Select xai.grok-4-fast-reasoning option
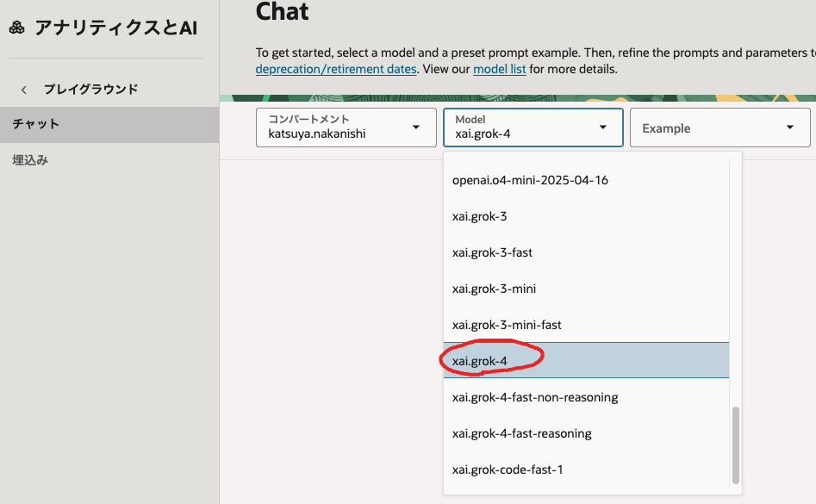Image resolution: width=816 pixels, height=504 pixels. (586, 433)
